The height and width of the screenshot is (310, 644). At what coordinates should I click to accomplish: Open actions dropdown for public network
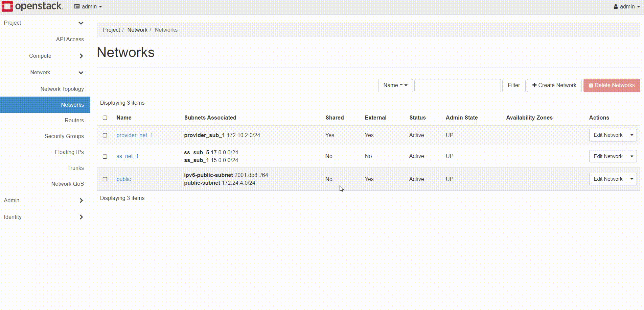(631, 179)
